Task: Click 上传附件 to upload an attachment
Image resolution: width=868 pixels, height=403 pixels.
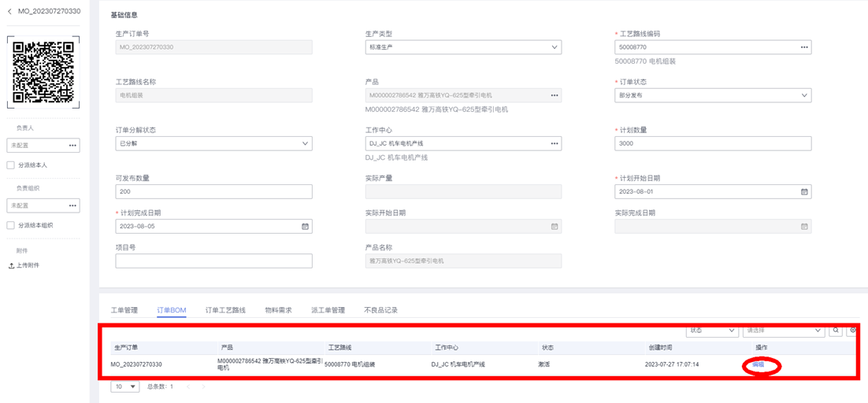Action: click(24, 265)
